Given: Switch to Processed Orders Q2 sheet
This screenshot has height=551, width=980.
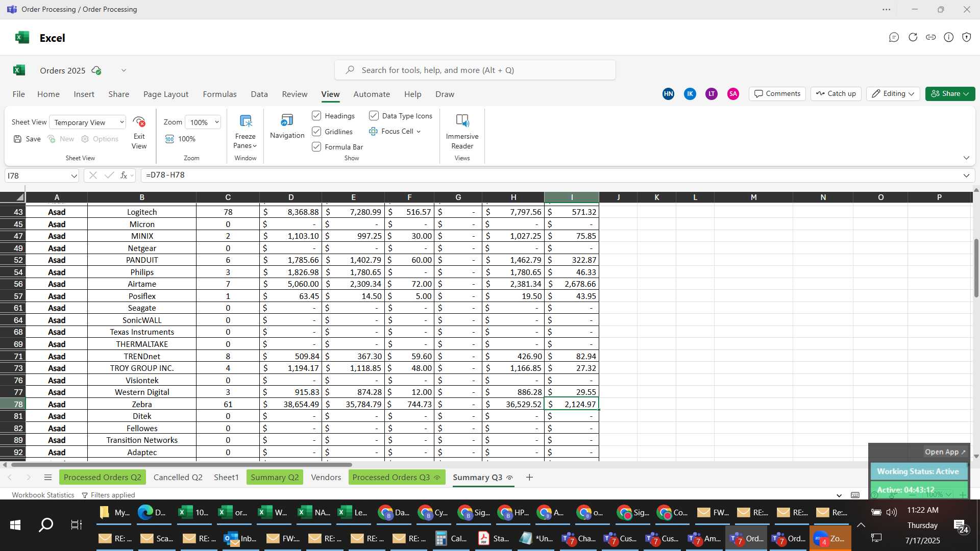Looking at the screenshot, I should [103, 477].
